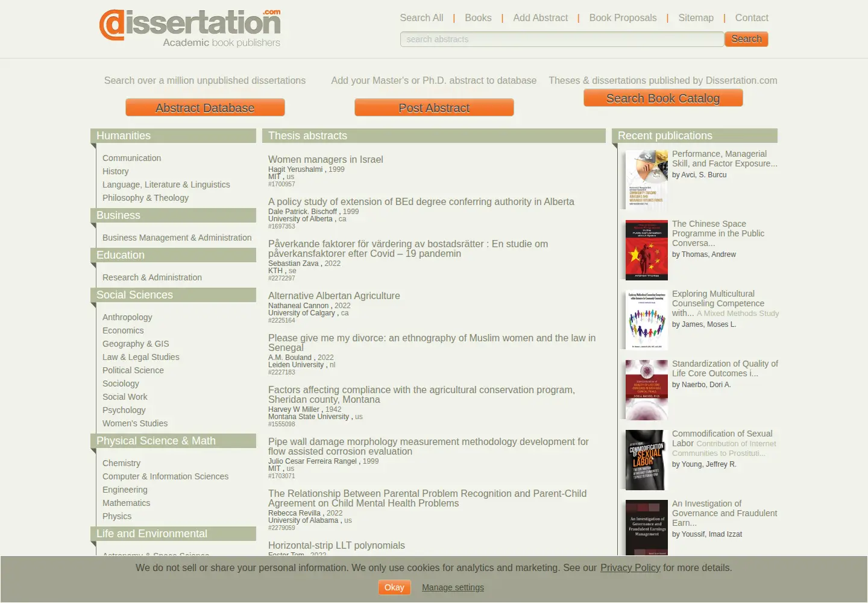The image size is (868, 603).
Task: Open 'Standardization of Quality of Life' title
Action: pos(725,369)
